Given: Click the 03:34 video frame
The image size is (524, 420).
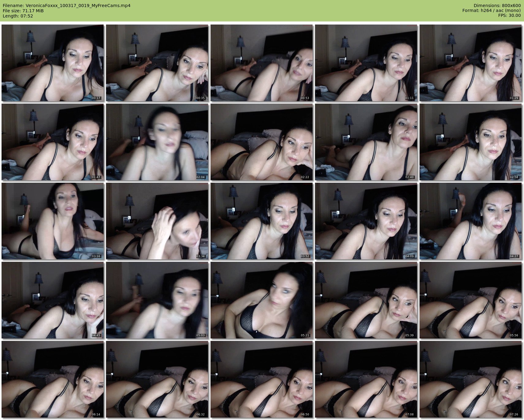Looking at the screenshot, I should click(x=157, y=221).
